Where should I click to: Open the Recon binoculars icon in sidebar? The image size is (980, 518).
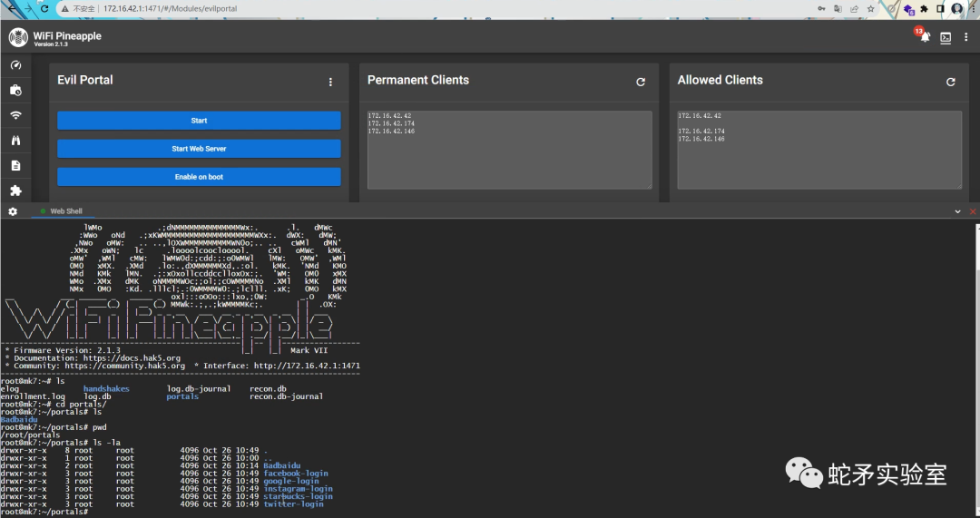tap(16, 140)
